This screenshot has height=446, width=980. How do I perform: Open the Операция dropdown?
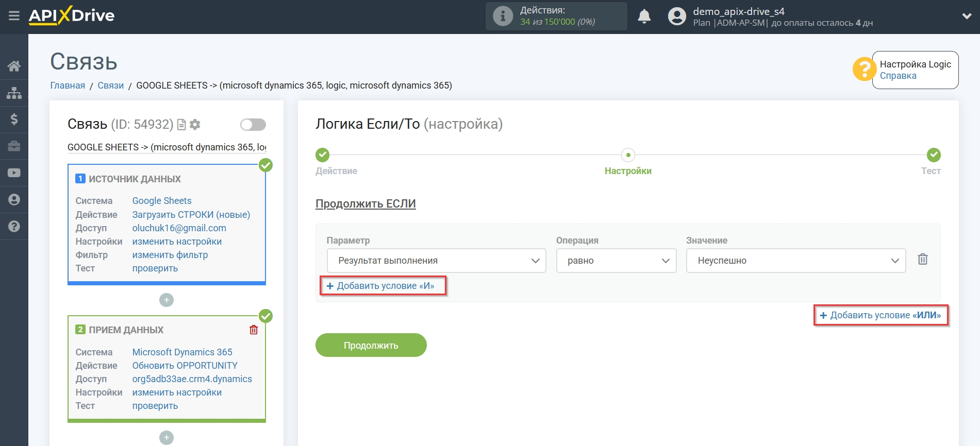[x=616, y=261]
